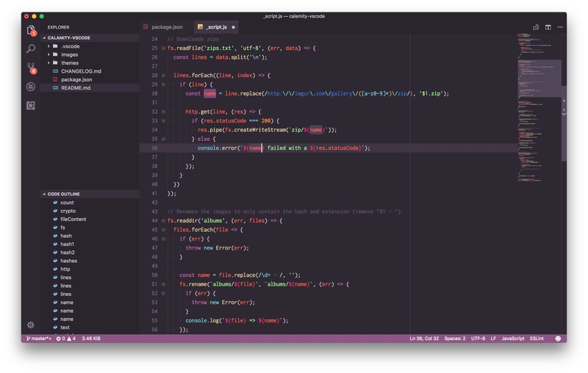Screen dimensions: 588x373
Task: Click the minimap code overview
Action: 539,109
